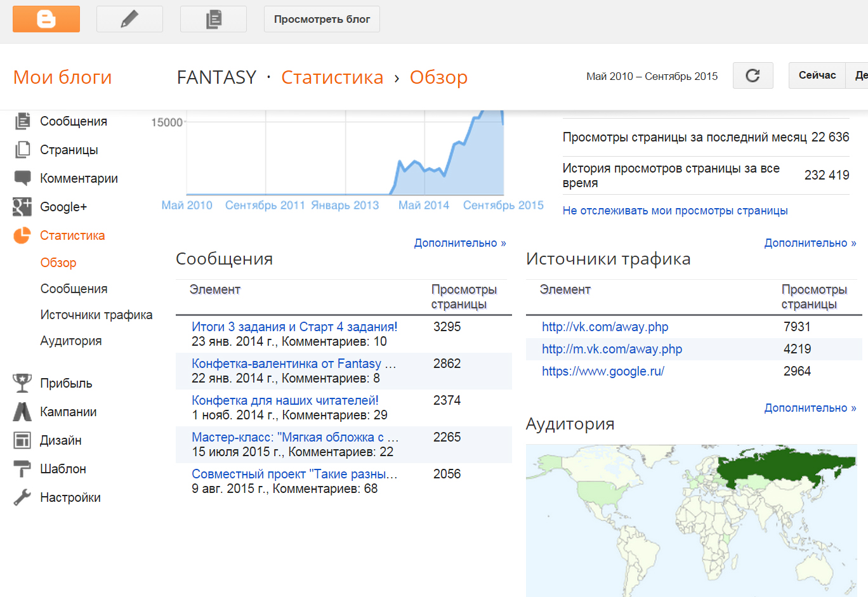Open Шаблон in the sidebar
The height and width of the screenshot is (597, 868).
(63, 469)
